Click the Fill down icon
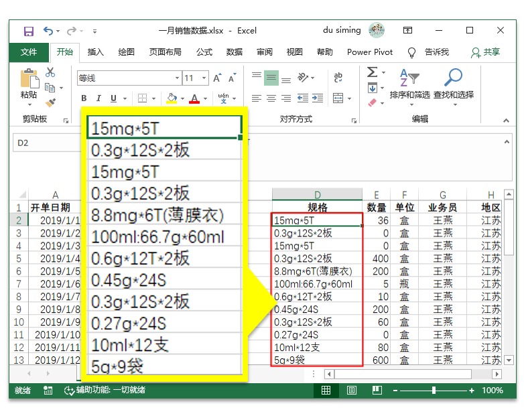524x420 pixels. [373, 88]
